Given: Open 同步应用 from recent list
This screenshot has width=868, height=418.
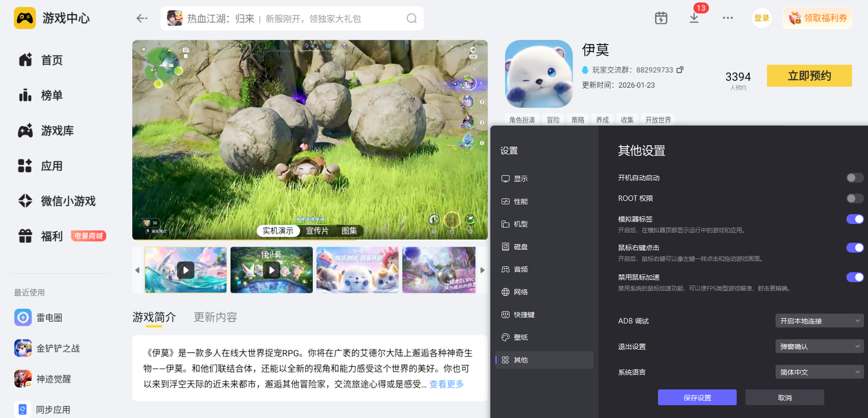Looking at the screenshot, I should 43,409.
